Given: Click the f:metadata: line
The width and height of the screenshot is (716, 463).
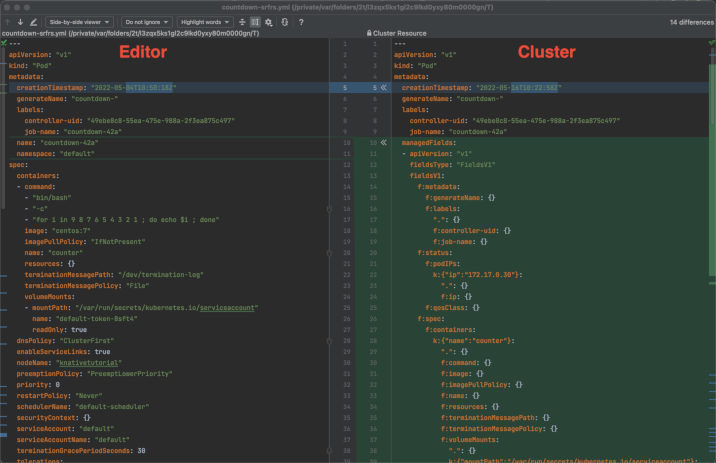Looking at the screenshot, I should coord(438,187).
